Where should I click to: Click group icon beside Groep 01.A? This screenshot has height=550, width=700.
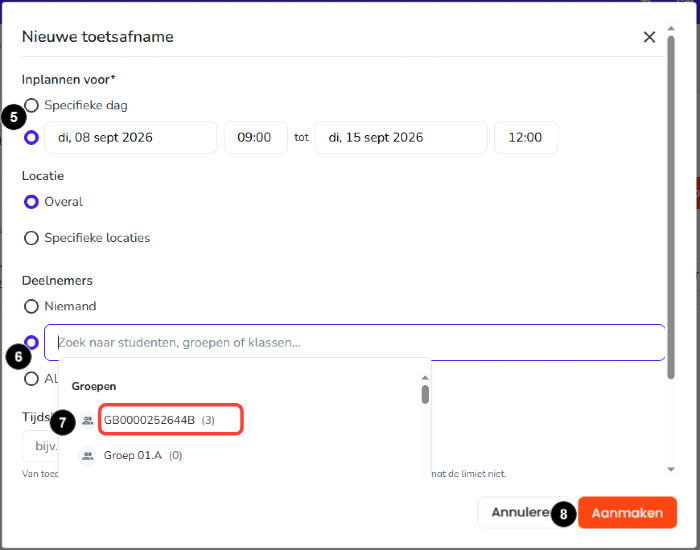coord(88,456)
